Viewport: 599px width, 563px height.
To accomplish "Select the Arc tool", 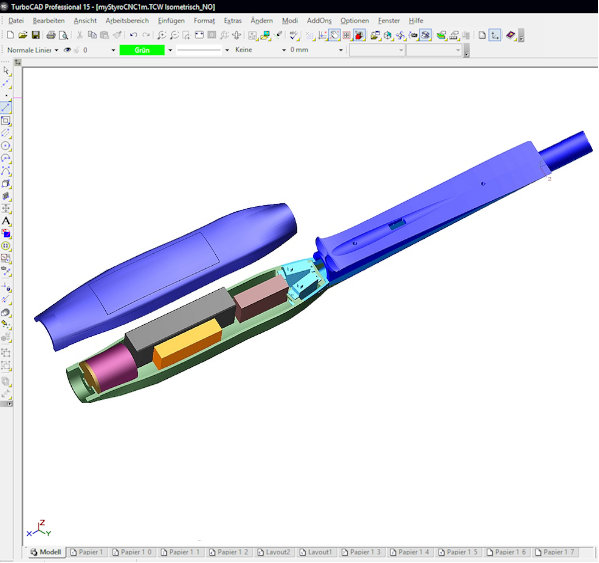I will coord(6,158).
